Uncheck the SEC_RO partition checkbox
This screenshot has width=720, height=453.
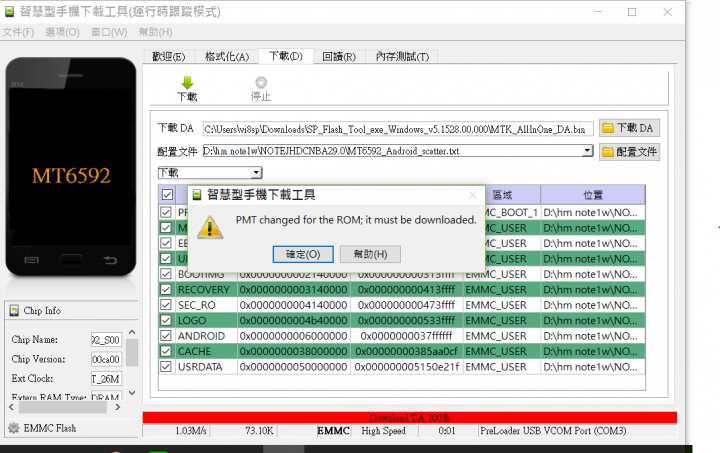pos(166,305)
